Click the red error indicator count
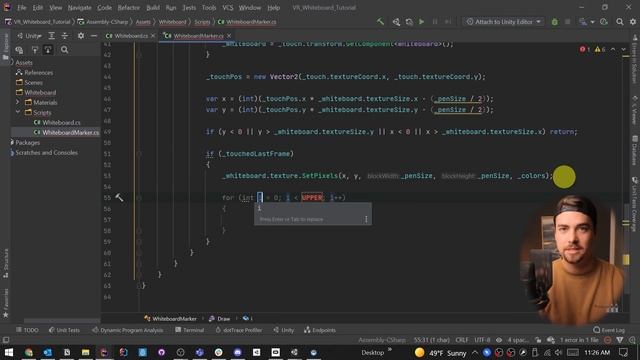640x360 pixels. coord(584,49)
